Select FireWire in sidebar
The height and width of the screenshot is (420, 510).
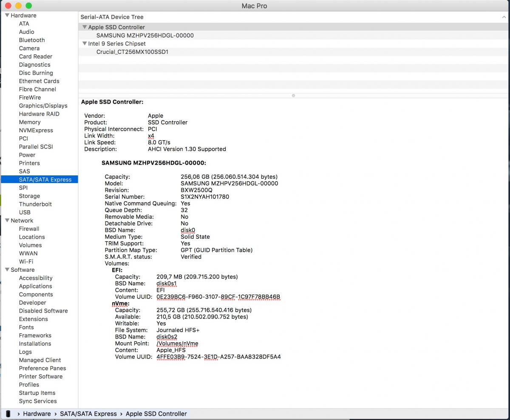pyautogui.click(x=30, y=97)
